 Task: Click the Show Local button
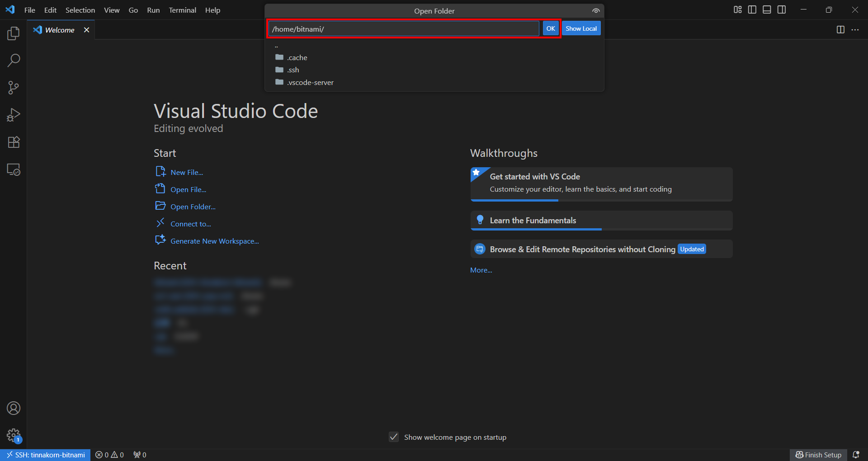[x=581, y=28]
